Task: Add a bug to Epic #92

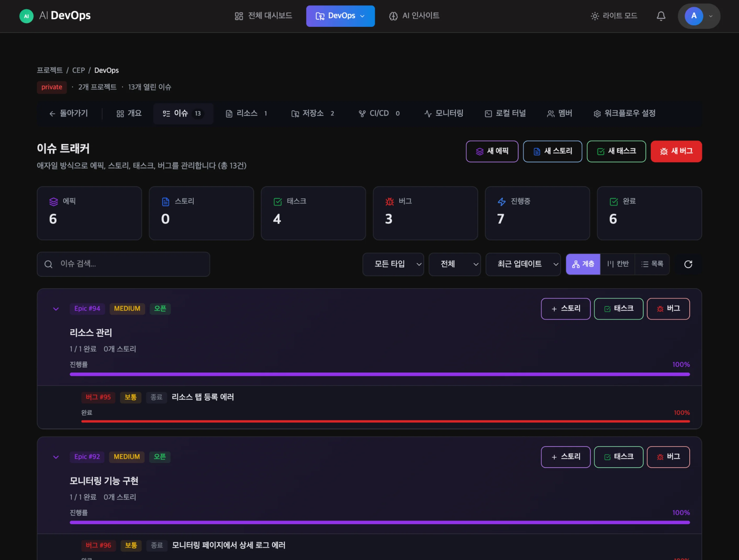Action: tap(668, 457)
